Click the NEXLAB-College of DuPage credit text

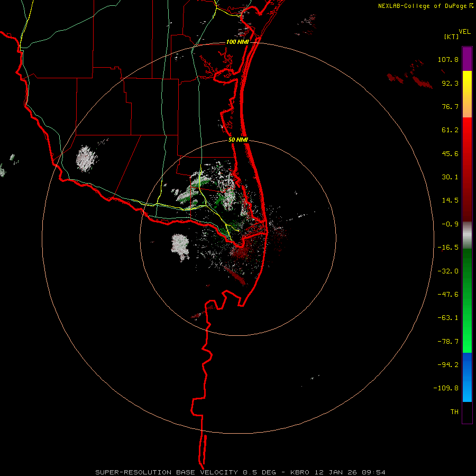pyautogui.click(x=422, y=6)
